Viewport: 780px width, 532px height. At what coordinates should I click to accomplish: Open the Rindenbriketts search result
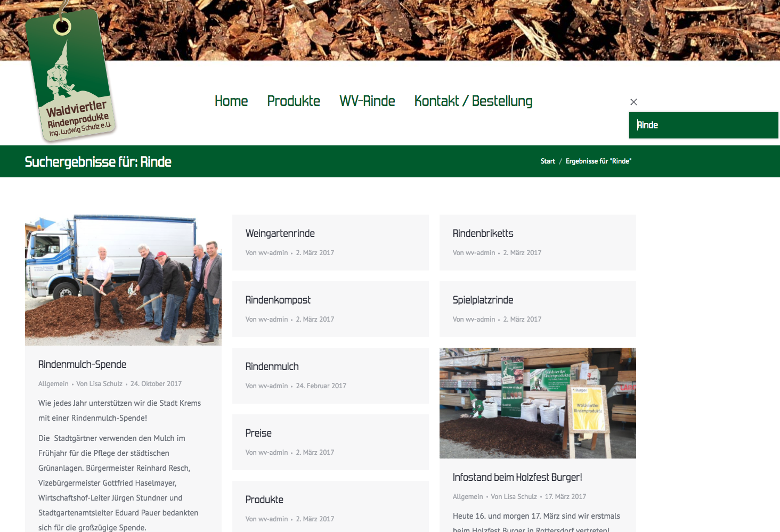click(x=483, y=233)
